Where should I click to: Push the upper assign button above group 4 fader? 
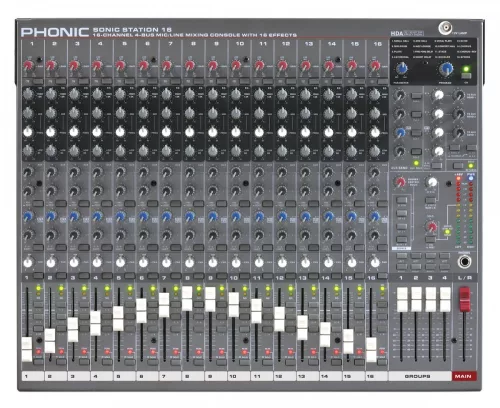(x=445, y=256)
